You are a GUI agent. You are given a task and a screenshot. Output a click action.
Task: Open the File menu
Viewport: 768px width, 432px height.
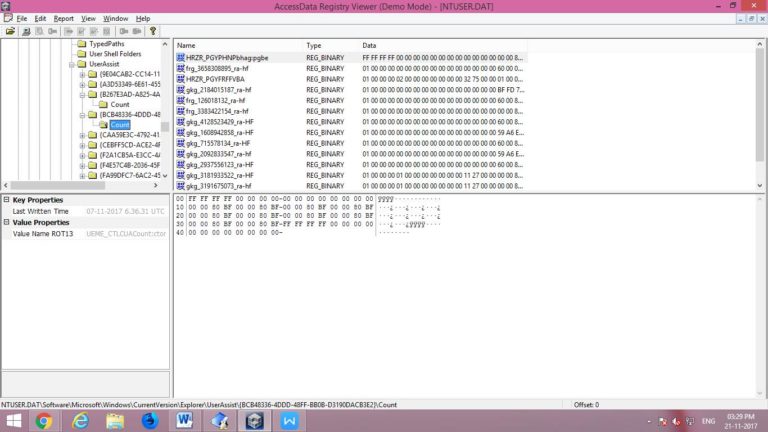22,19
